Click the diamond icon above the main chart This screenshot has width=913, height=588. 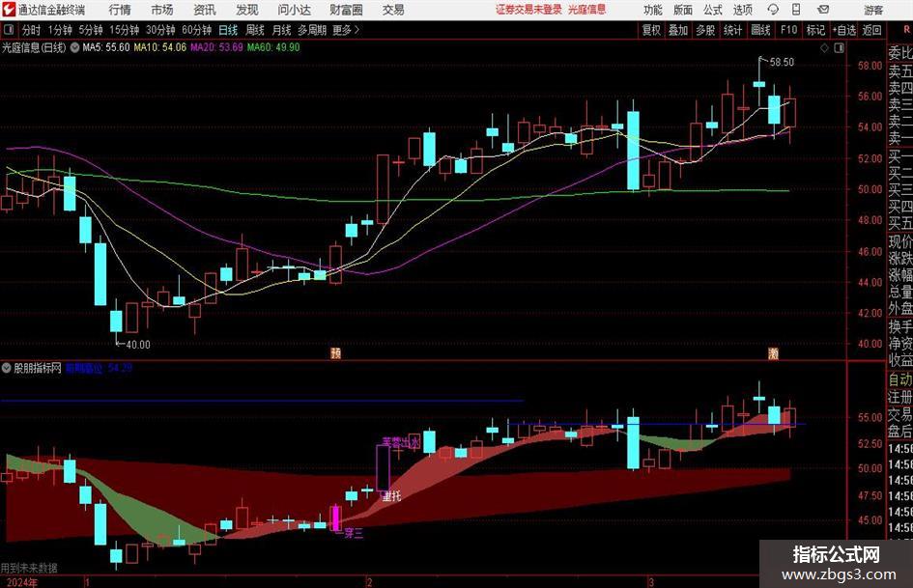coord(824,48)
